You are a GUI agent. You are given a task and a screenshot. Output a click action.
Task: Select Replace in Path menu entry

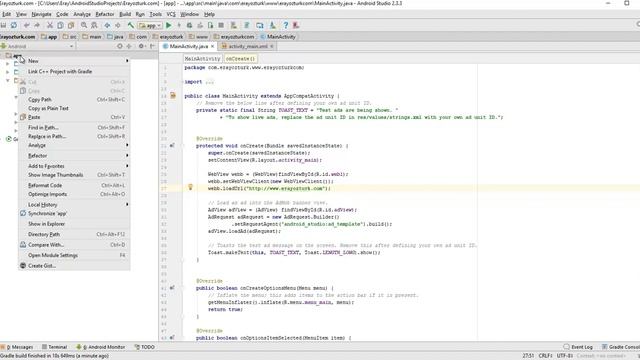tap(74, 136)
